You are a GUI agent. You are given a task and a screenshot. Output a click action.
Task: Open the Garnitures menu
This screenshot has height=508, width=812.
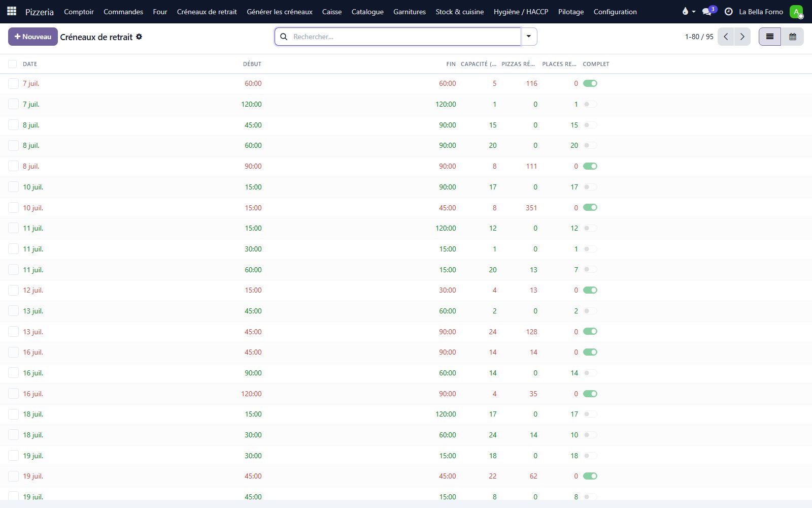[410, 11]
